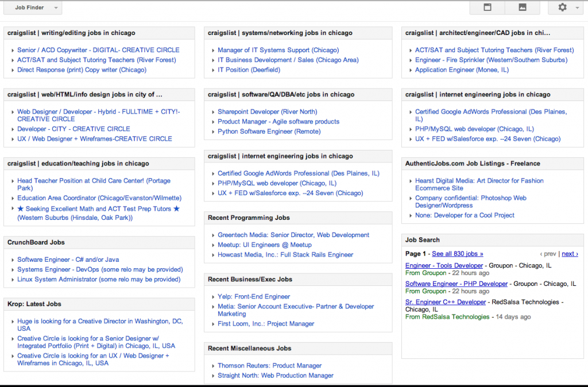Open Huge Creative Director Washington listing
The height and width of the screenshot is (387, 588).
[x=100, y=325]
